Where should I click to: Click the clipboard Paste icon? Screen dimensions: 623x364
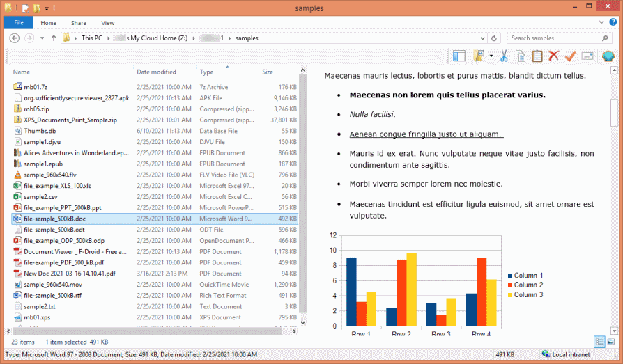[x=537, y=56]
